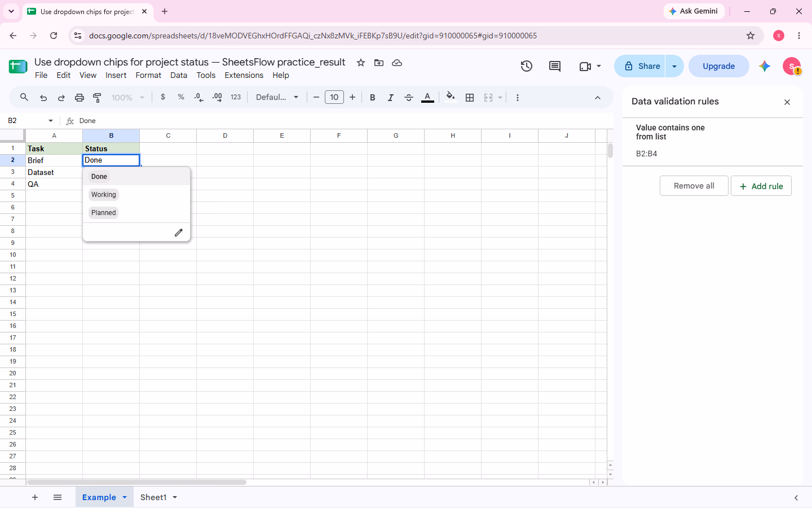
Task: Click the Add rule button
Action: [x=761, y=186]
